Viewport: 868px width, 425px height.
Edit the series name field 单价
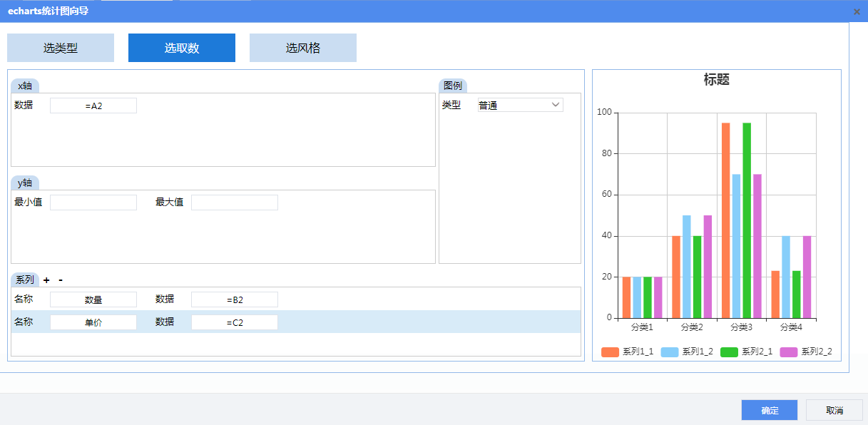coord(93,322)
